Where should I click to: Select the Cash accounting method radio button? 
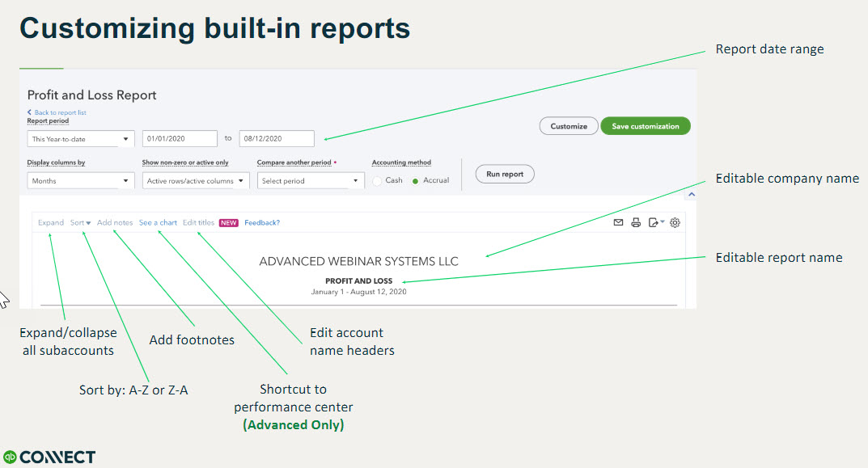coord(377,180)
